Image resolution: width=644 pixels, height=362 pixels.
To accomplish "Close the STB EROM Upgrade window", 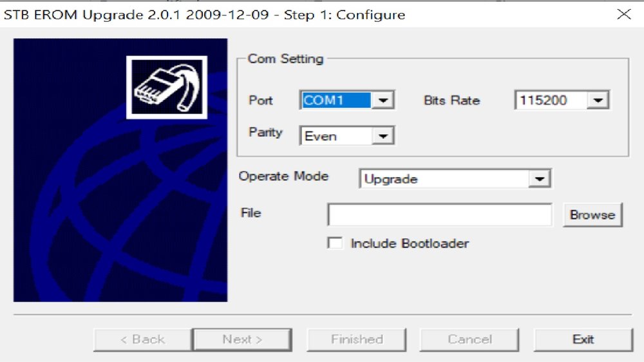I will coord(624,14).
